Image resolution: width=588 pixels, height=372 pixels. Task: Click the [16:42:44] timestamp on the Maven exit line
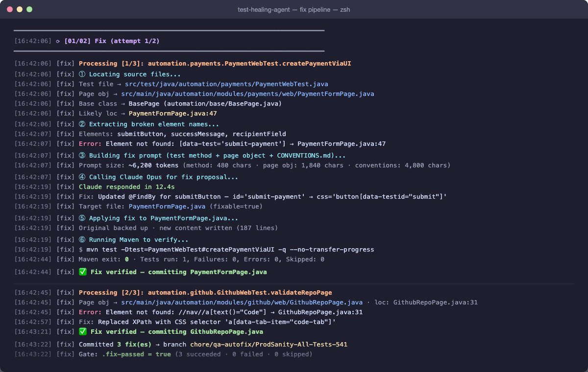point(33,259)
